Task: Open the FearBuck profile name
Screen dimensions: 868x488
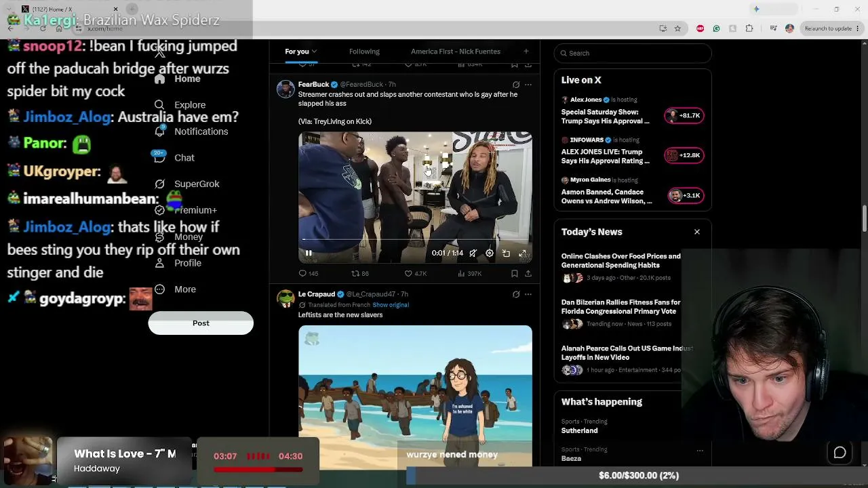Action: (x=313, y=85)
